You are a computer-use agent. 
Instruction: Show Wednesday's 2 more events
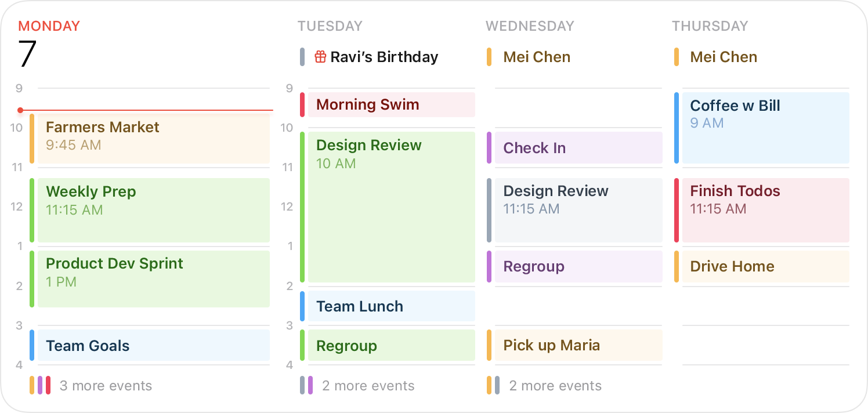pyautogui.click(x=555, y=386)
